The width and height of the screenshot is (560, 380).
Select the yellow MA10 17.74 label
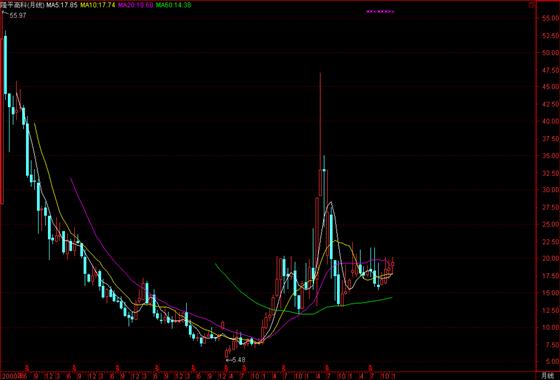(x=98, y=5)
